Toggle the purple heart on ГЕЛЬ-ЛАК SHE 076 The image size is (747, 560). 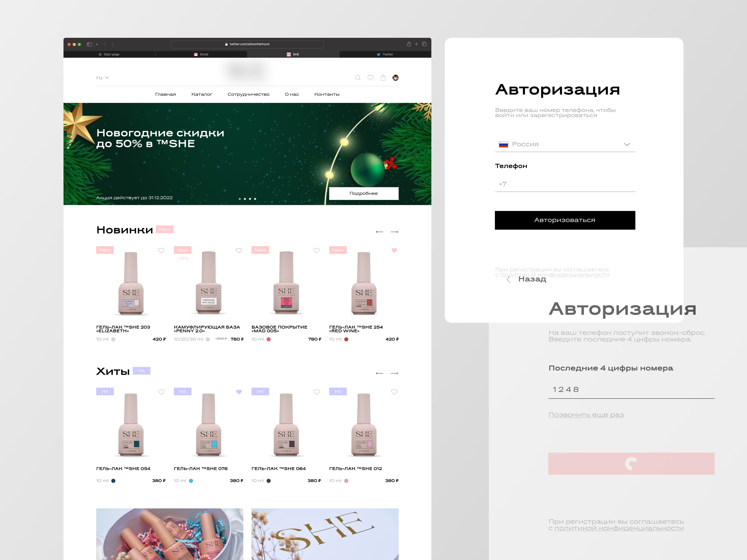pyautogui.click(x=239, y=392)
